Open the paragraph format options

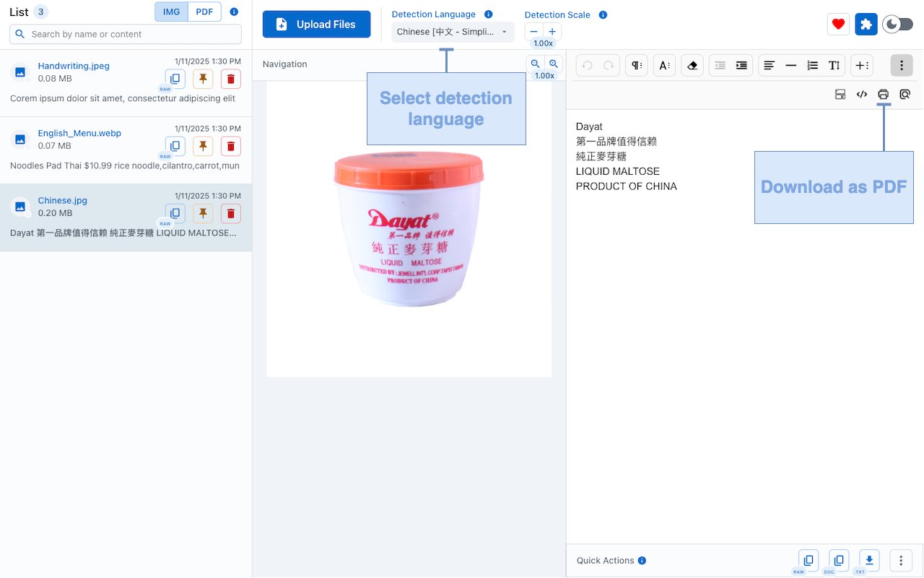(x=637, y=65)
